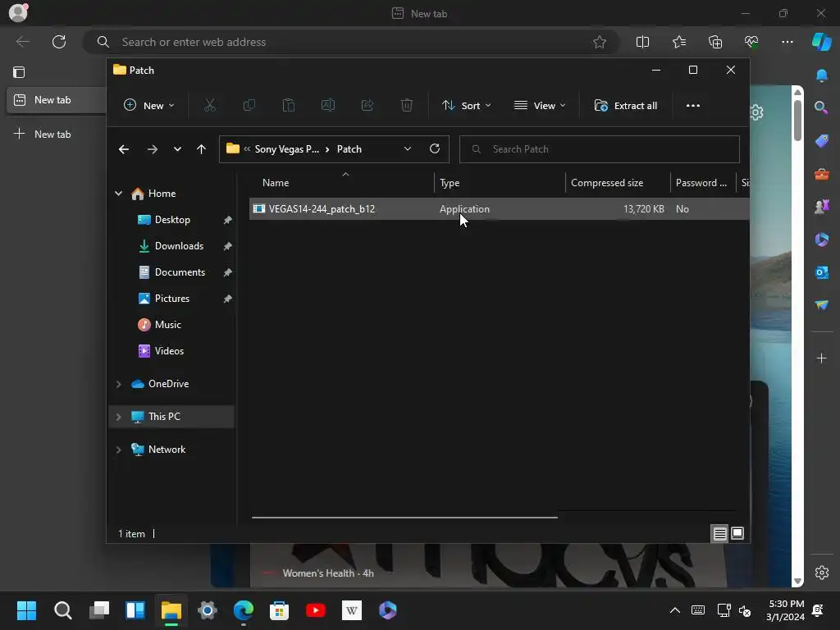Add app to Edge sidebar plus
This screenshot has height=630, width=840.
(x=821, y=358)
